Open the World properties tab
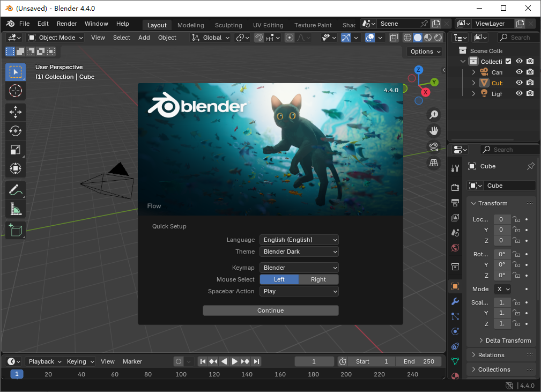 (455, 248)
